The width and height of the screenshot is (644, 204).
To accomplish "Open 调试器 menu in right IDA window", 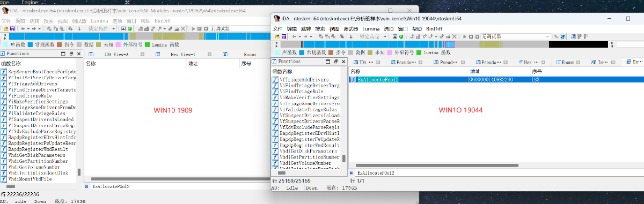I will [351, 28].
